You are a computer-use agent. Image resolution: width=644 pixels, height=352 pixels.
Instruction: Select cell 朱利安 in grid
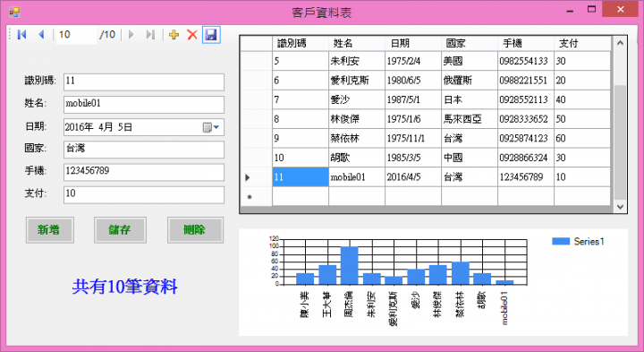pos(357,61)
